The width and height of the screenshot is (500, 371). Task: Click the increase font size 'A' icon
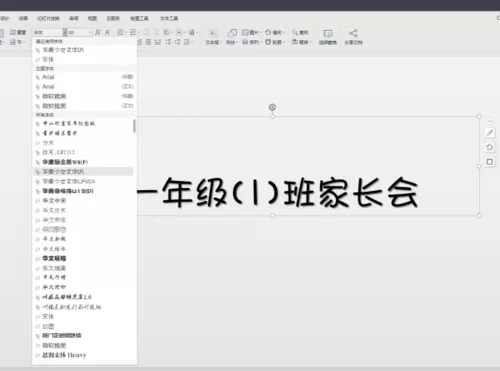click(98, 32)
